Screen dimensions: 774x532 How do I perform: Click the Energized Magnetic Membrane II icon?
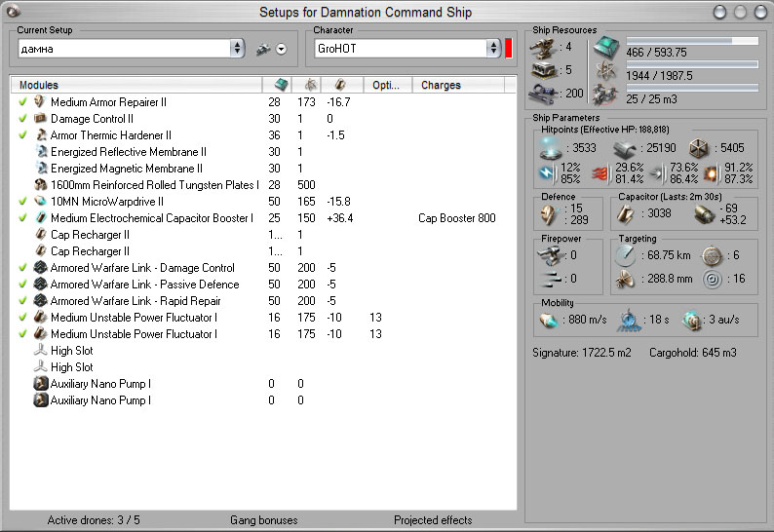pyautogui.click(x=41, y=169)
